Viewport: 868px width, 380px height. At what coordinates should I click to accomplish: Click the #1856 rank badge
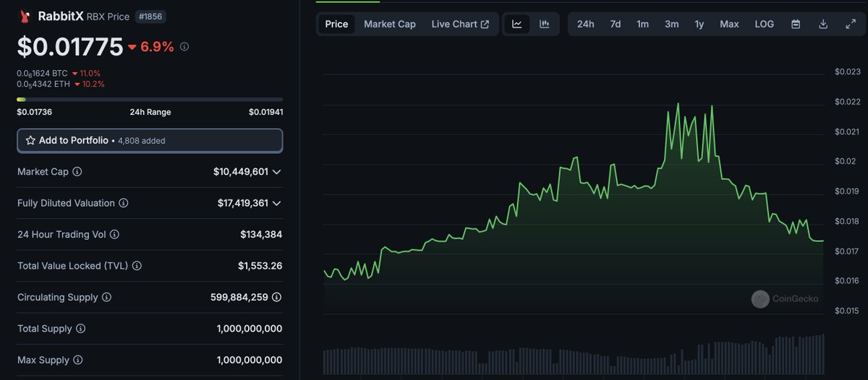[150, 16]
